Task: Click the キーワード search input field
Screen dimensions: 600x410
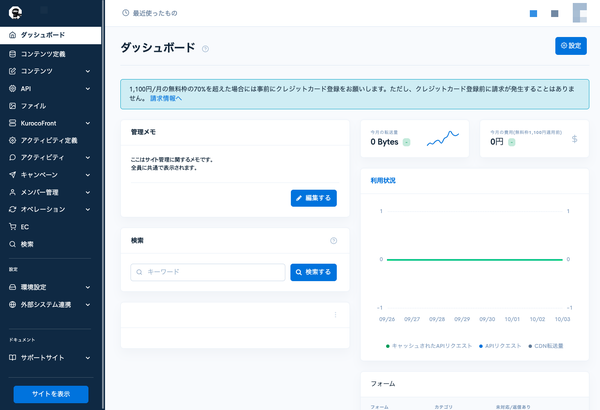Action: 208,272
